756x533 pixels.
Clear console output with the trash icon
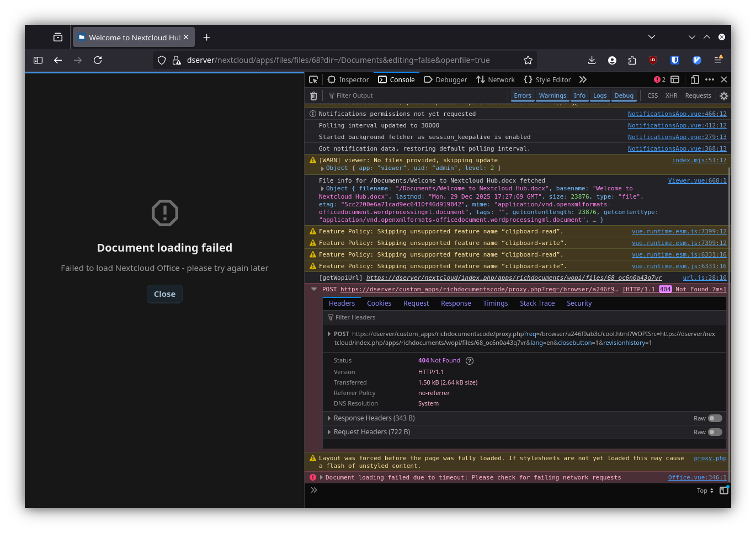(x=313, y=95)
